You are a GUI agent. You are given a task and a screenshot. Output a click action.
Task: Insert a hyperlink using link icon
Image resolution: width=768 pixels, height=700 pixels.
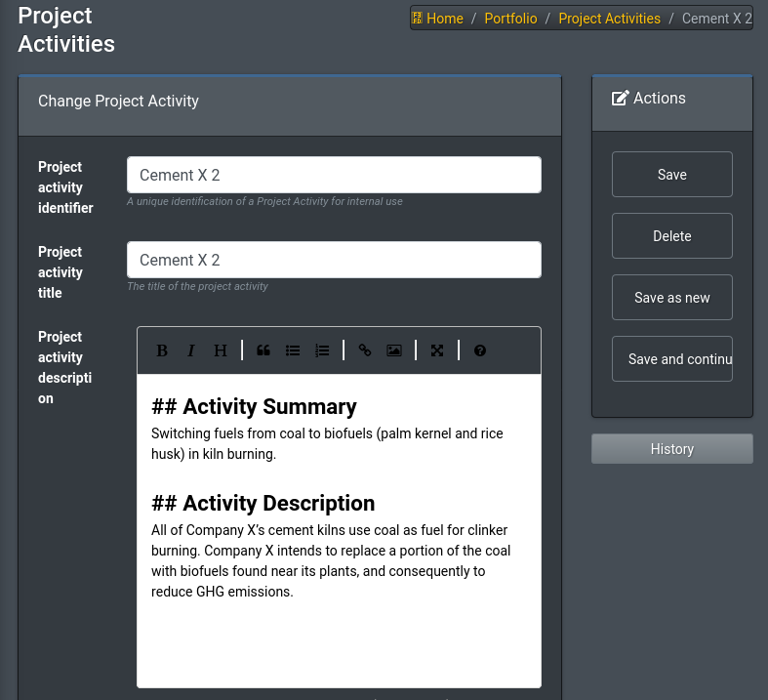coord(365,350)
